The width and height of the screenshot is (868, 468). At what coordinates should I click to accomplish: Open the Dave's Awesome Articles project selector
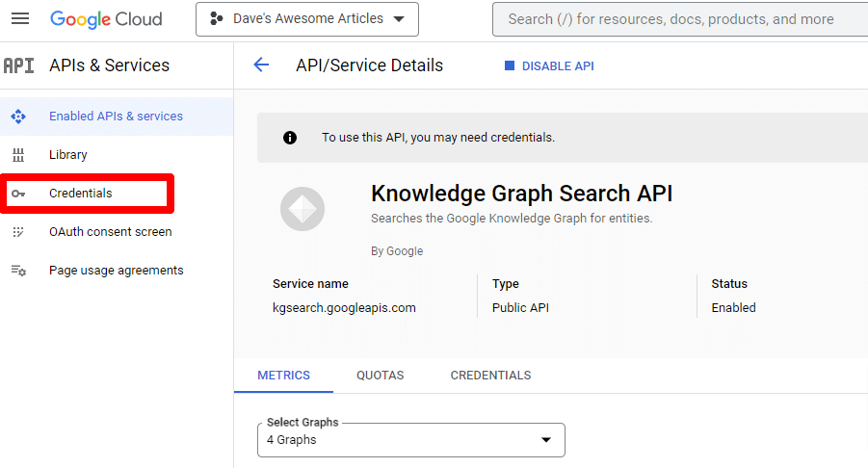pos(307,19)
